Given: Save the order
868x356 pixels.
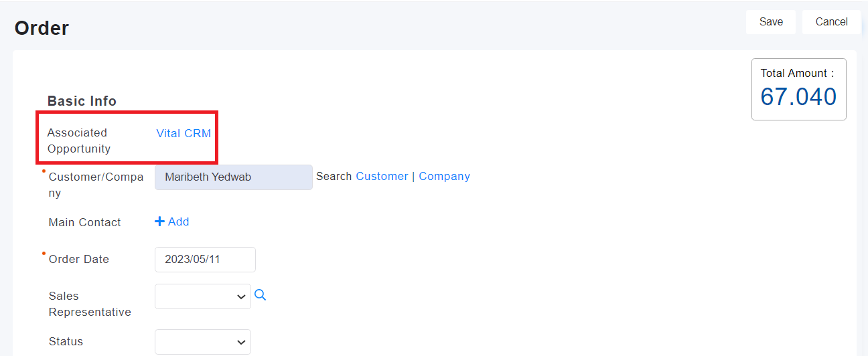Looking at the screenshot, I should pyautogui.click(x=771, y=22).
